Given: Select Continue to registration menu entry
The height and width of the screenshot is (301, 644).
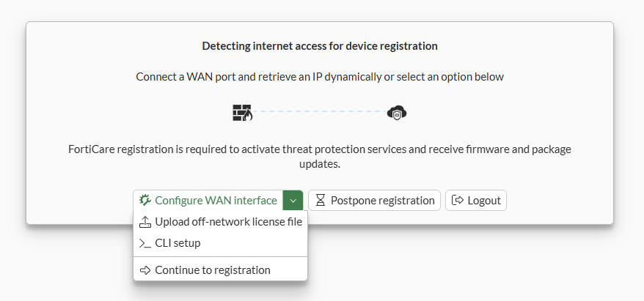Looking at the screenshot, I should click(x=213, y=270).
